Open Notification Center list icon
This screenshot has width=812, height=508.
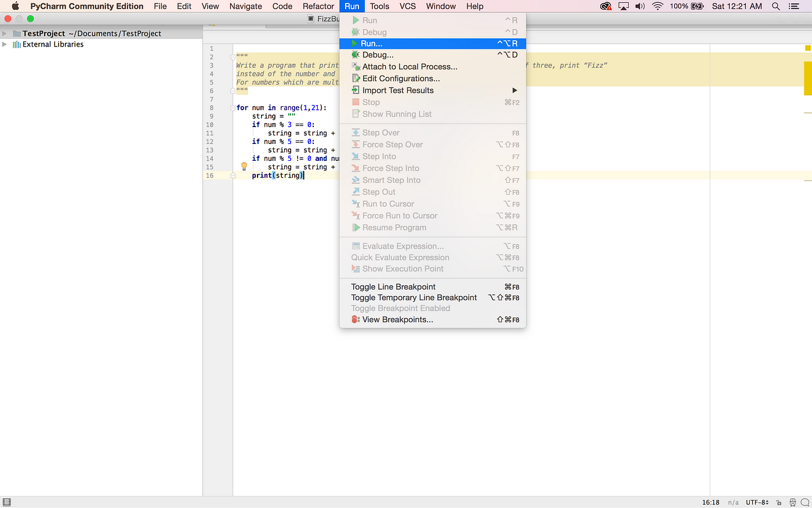[x=794, y=6]
